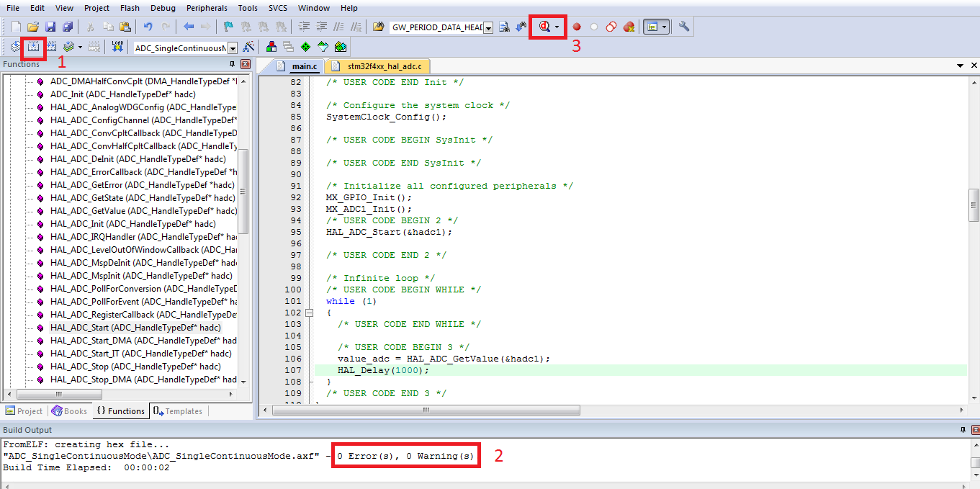Click the Kill All Breakpoints icon
The image size is (980, 489).
coord(629,27)
